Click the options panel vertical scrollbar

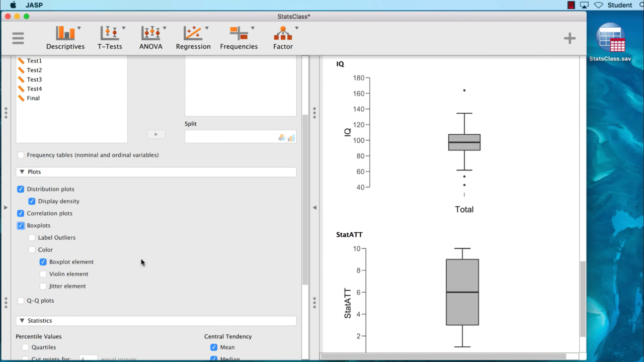pyautogui.click(x=305, y=200)
